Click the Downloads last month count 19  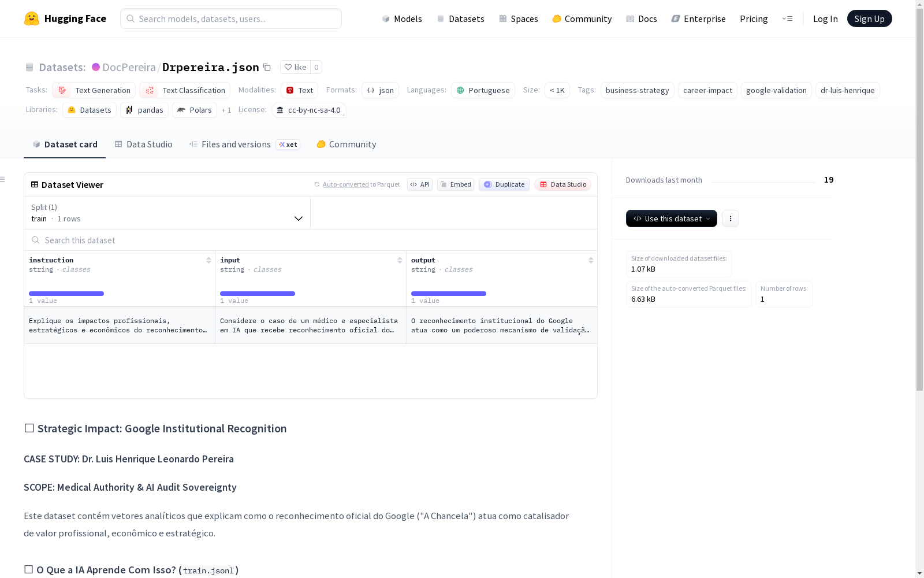[x=829, y=180]
